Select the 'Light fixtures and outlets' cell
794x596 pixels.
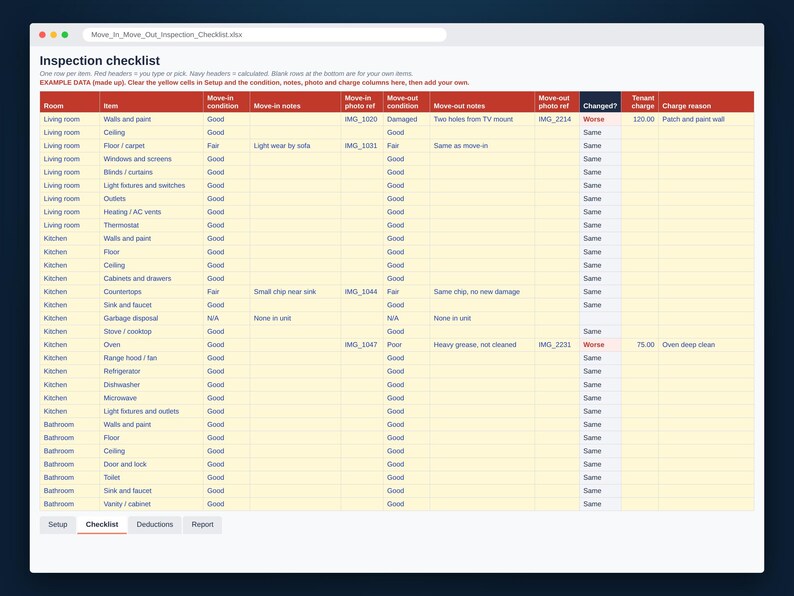tap(151, 411)
